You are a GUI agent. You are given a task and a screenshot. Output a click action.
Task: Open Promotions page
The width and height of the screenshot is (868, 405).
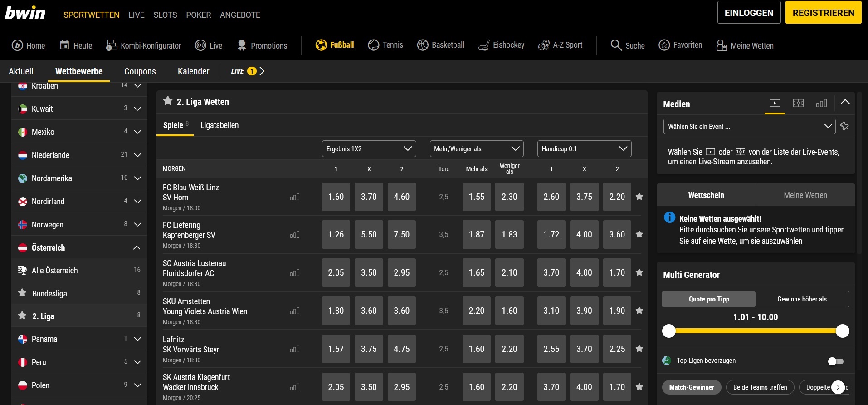point(262,45)
